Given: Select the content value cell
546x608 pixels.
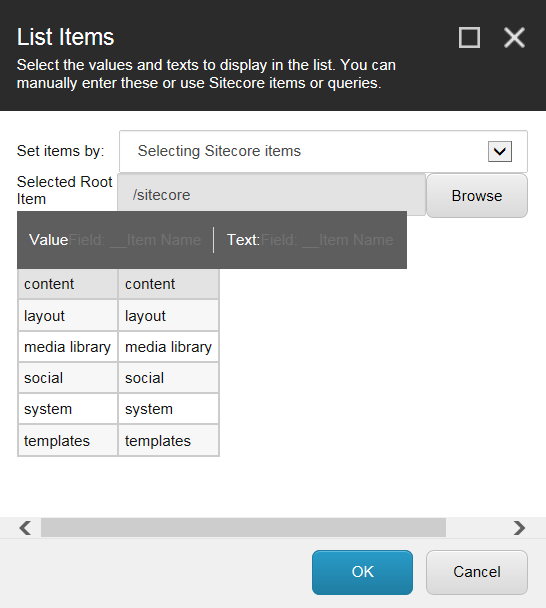Looking at the screenshot, I should click(68, 284).
